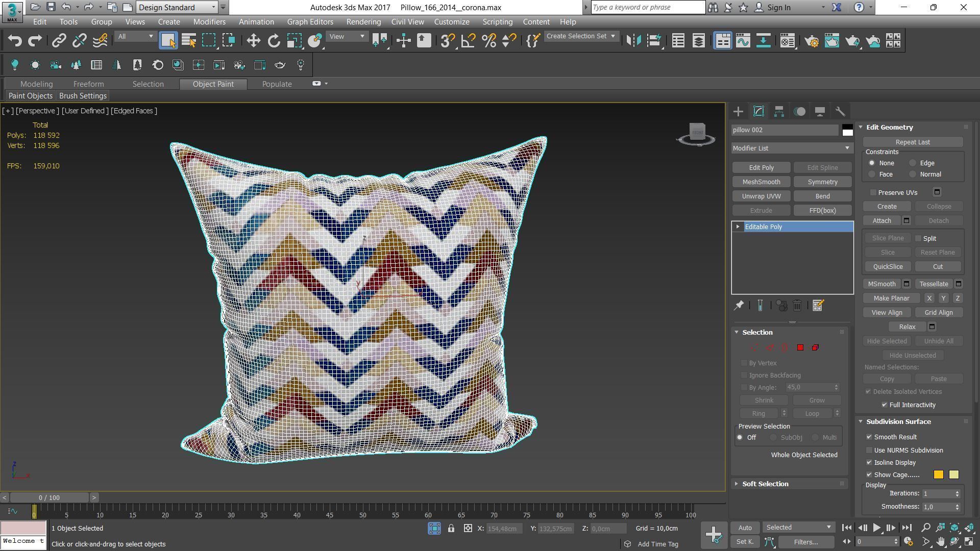The image size is (980, 551).
Task: Click the Redo arrow in main toolbar
Action: (35, 41)
